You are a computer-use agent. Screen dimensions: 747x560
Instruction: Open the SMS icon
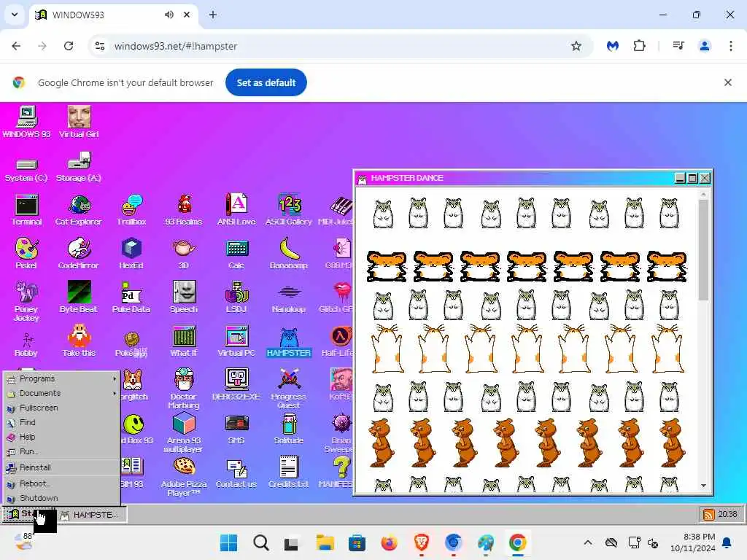coord(236,429)
